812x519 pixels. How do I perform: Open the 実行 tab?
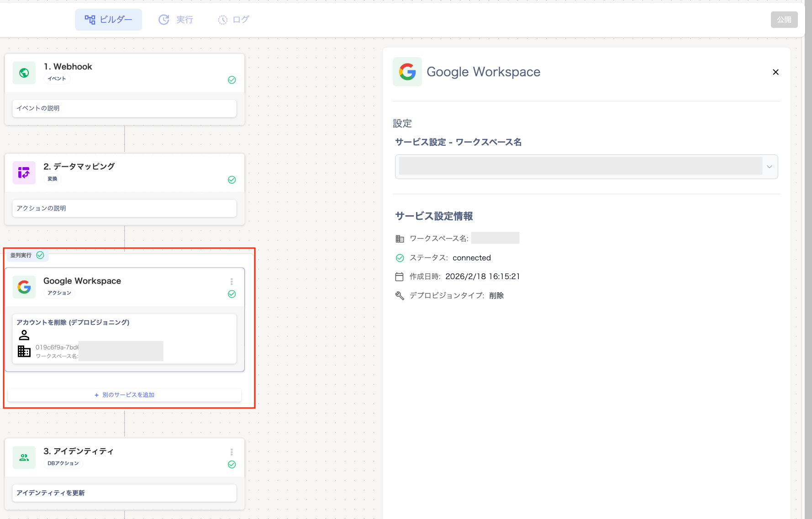point(176,20)
